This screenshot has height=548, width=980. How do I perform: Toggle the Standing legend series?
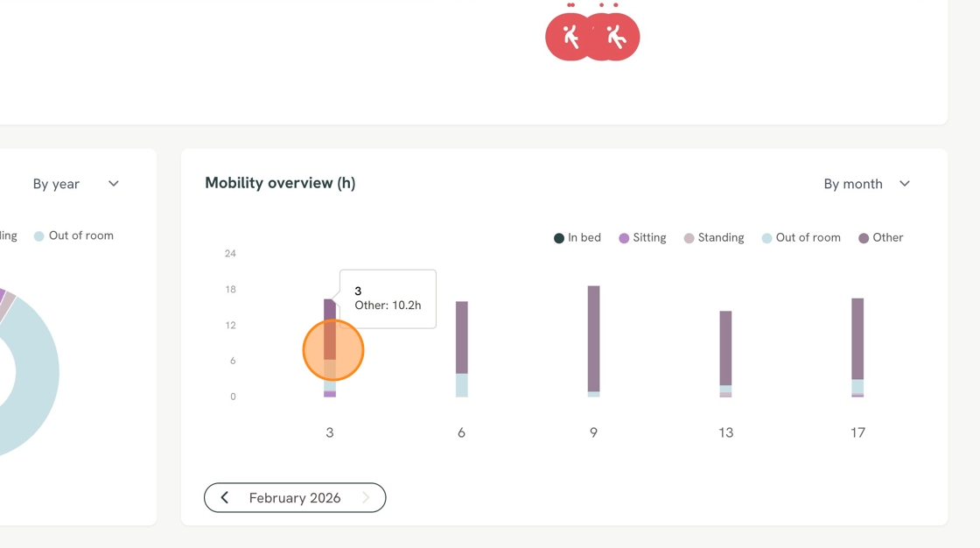point(714,238)
